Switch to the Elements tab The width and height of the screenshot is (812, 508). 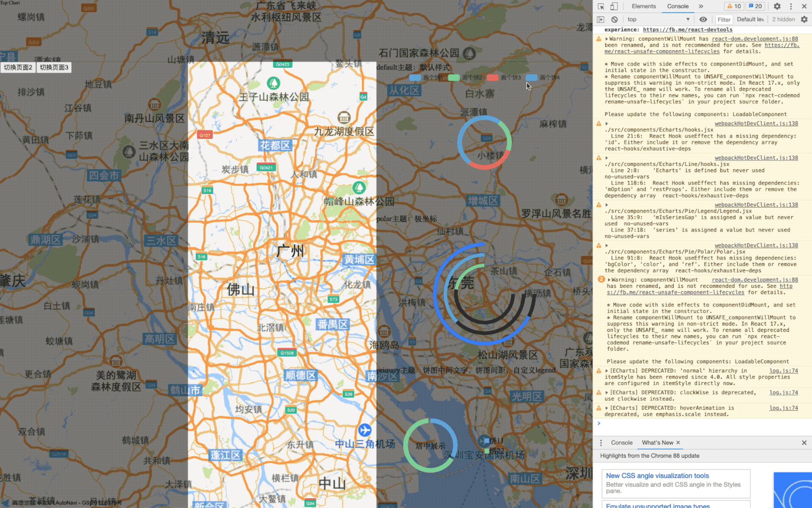coord(643,6)
